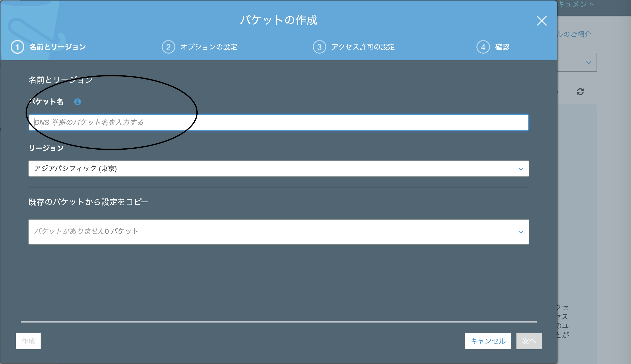Screen dimensions: 631x364
Task: Click the info icon next to バケット名
Action: (77, 102)
